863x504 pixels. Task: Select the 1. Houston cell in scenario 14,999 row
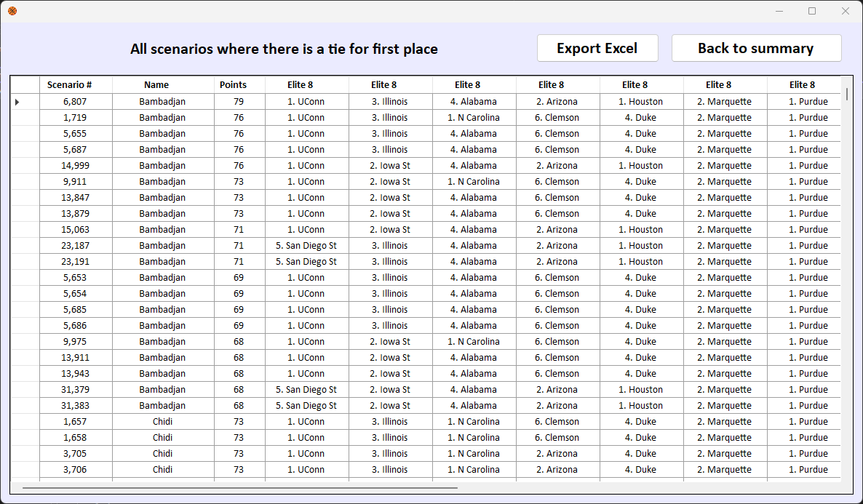coord(641,166)
